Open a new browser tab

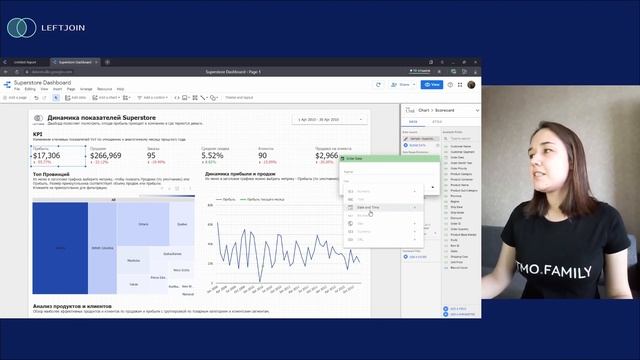coord(107,62)
